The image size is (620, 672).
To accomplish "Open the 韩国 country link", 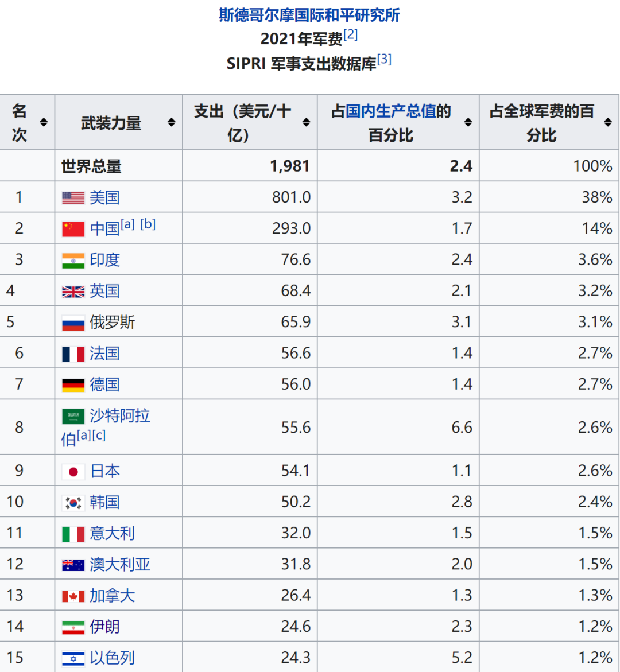I will pyautogui.click(x=104, y=502).
